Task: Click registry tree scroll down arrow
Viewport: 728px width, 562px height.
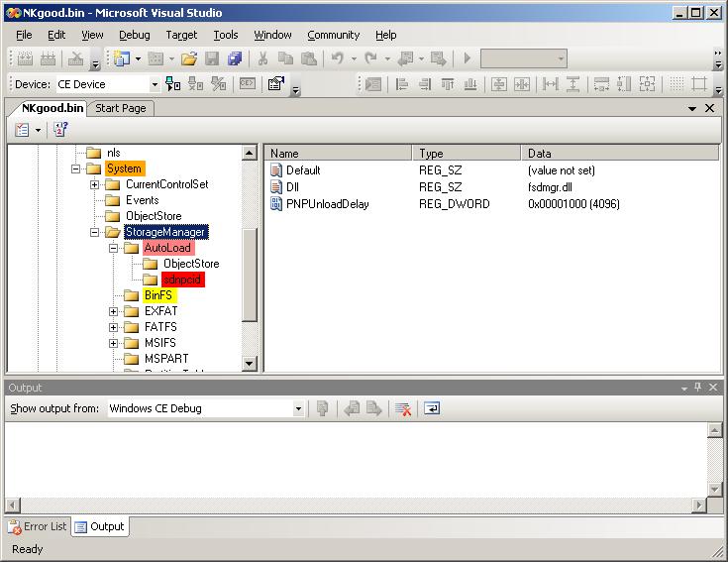Action: (250, 364)
